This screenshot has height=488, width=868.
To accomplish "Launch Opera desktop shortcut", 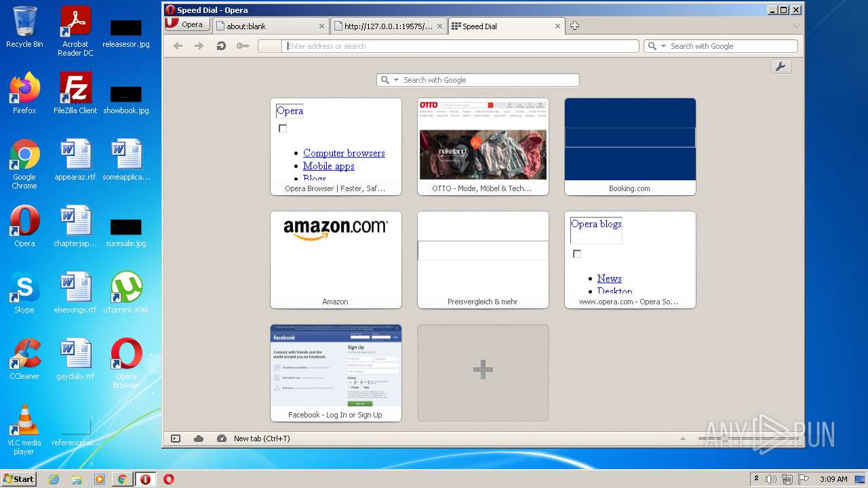I will click(24, 226).
